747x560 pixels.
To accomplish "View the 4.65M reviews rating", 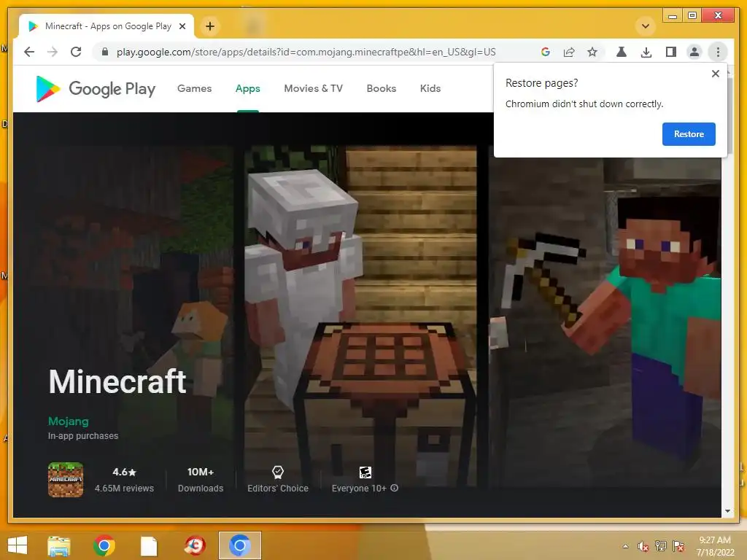I will click(124, 480).
